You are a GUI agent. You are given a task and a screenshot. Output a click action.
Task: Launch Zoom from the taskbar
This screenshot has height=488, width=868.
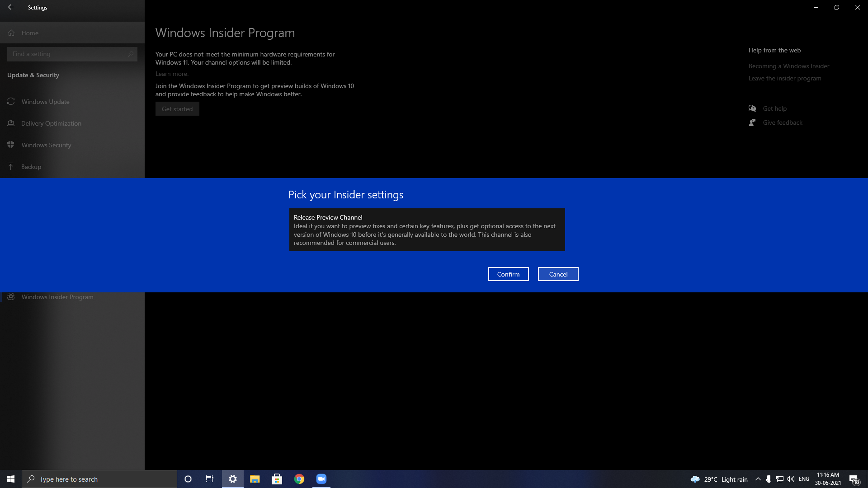[321, 479]
